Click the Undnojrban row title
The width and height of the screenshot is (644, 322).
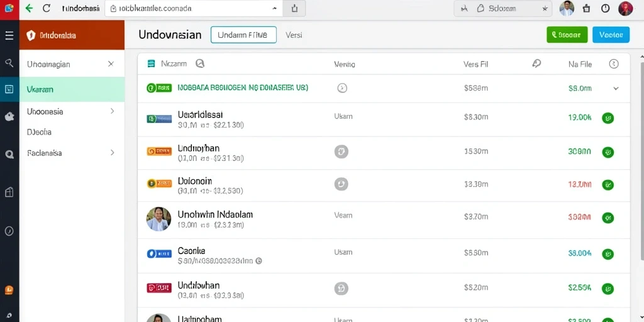coord(198,148)
